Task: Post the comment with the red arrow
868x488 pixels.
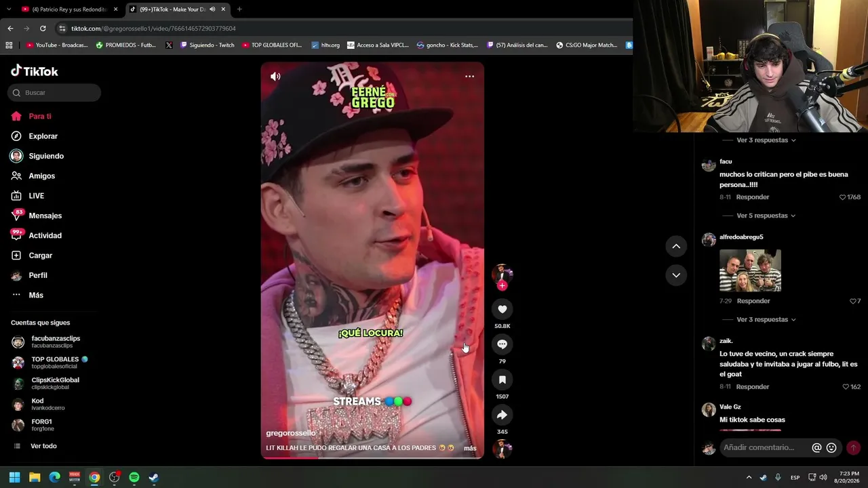Action: (x=853, y=448)
